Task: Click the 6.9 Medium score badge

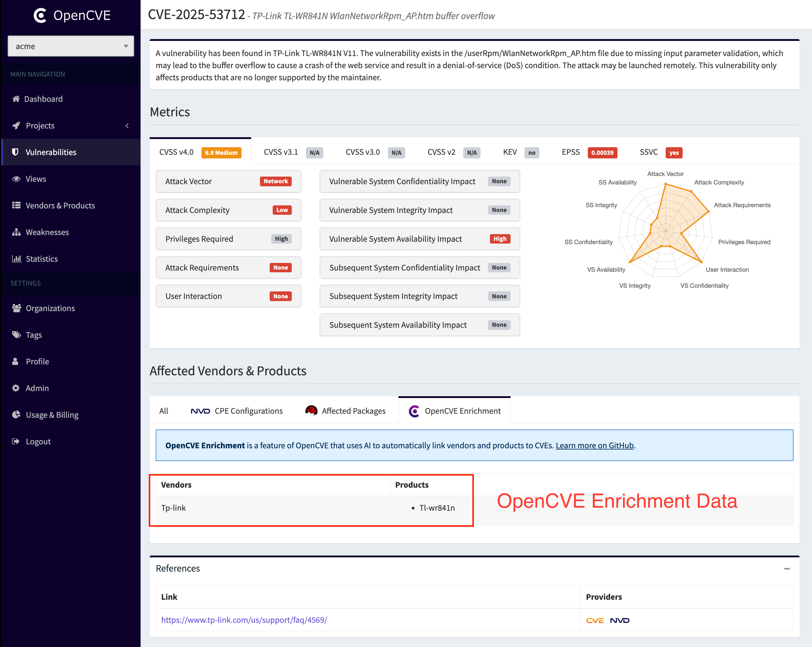Action: (x=221, y=153)
